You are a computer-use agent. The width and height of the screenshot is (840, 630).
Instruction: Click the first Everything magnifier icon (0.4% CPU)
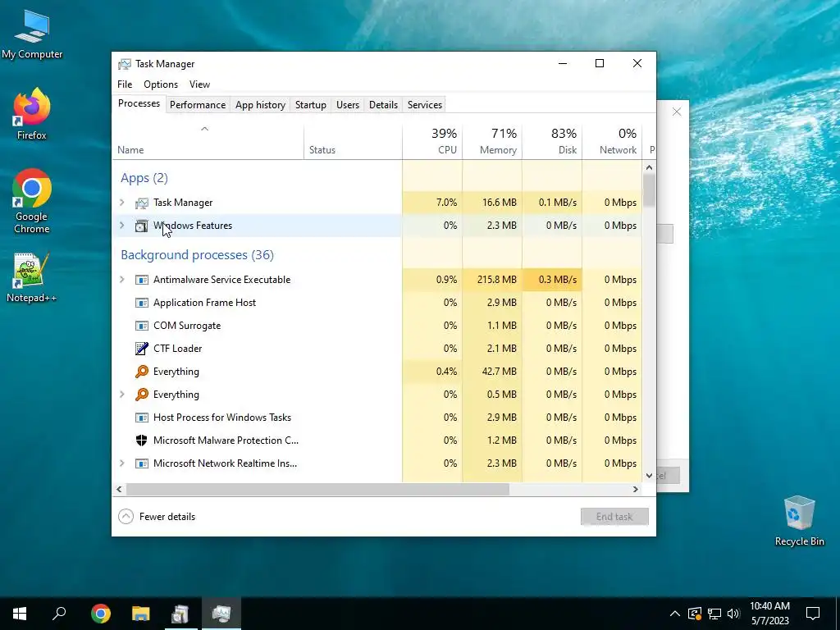pyautogui.click(x=141, y=372)
